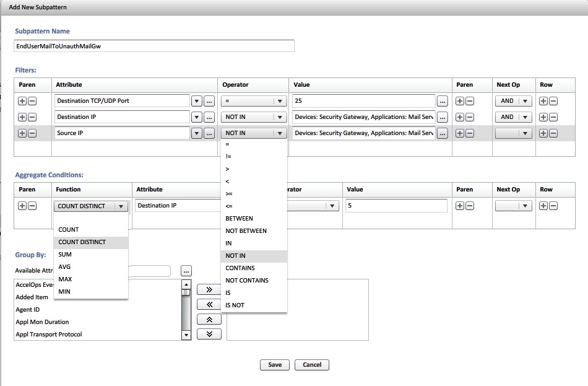Open the Destination IP attribute dropdown arrow in Filters

coord(196,117)
